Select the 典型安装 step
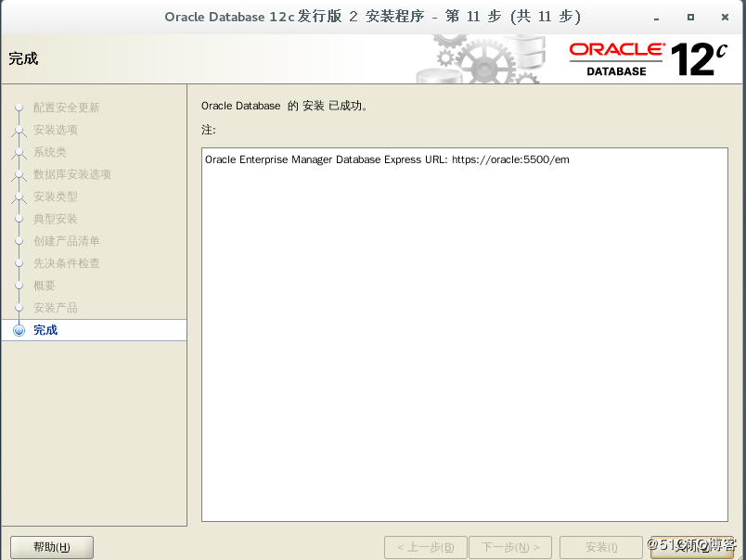Screen dimensions: 746x560 pos(55,219)
